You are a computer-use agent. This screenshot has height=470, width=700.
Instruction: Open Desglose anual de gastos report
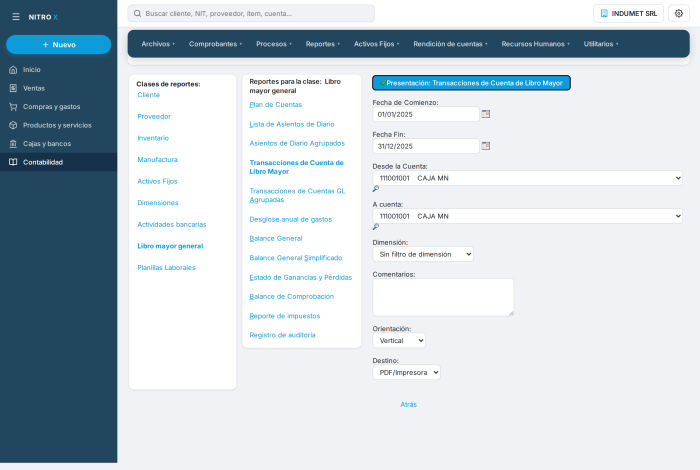click(x=291, y=219)
